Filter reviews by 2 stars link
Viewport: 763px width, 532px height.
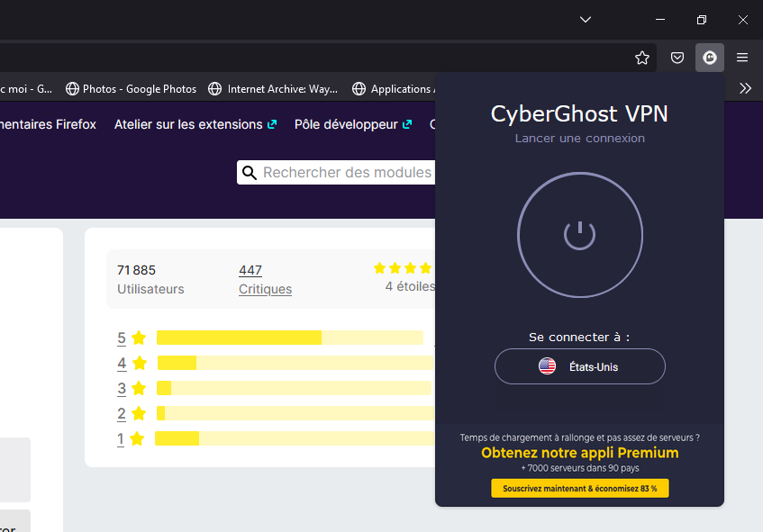pyautogui.click(x=122, y=413)
